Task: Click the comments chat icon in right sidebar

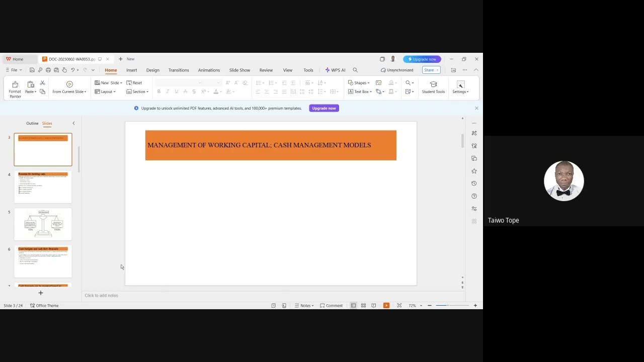Action: click(474, 158)
